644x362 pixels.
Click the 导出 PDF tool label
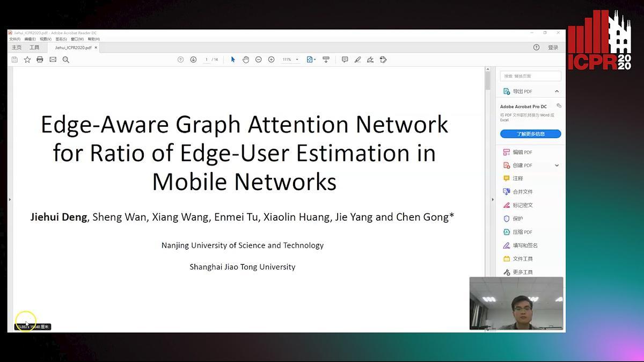pyautogui.click(x=522, y=91)
